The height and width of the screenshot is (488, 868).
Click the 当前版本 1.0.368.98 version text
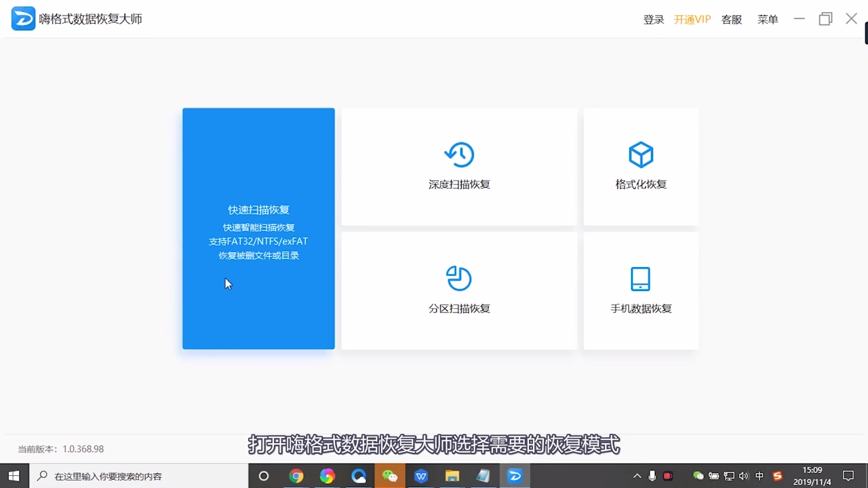click(60, 449)
